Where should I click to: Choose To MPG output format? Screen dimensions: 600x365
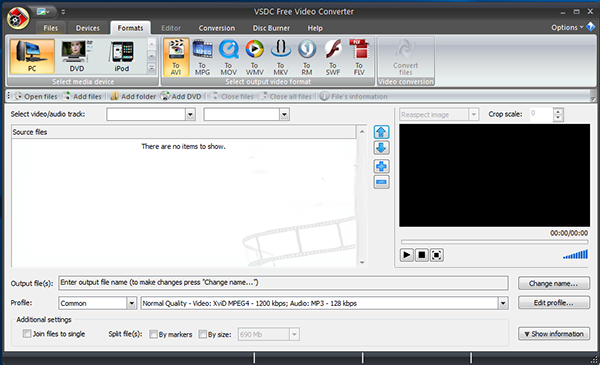click(202, 57)
